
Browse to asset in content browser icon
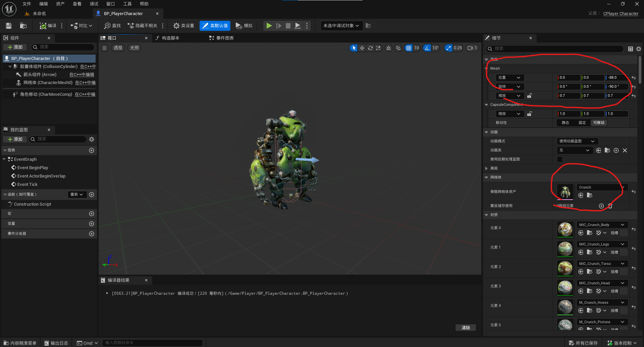23,26
